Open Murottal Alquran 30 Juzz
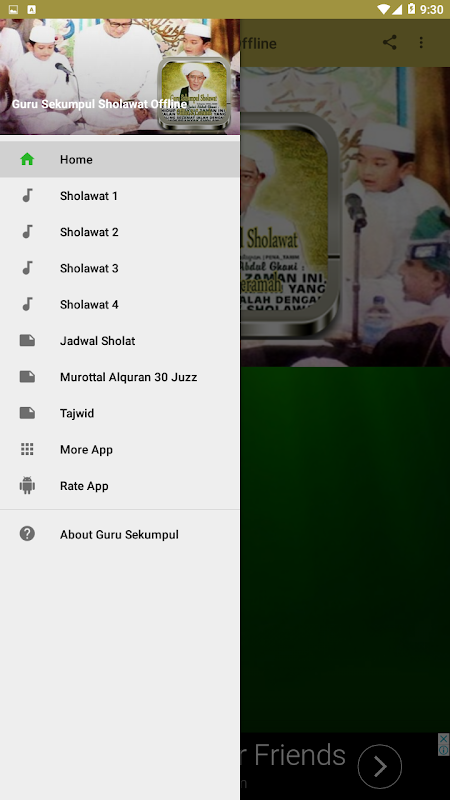This screenshot has width=450, height=800. pyautogui.click(x=120, y=377)
